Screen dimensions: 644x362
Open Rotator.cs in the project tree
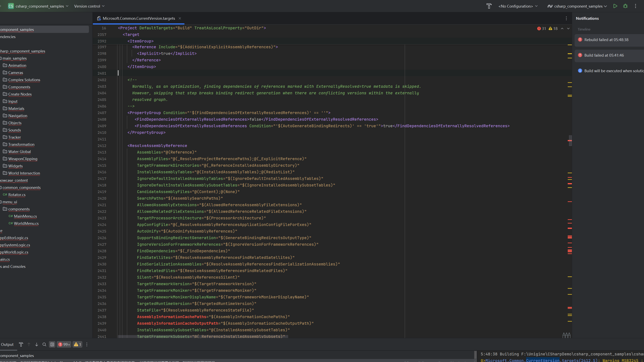[x=17, y=195]
